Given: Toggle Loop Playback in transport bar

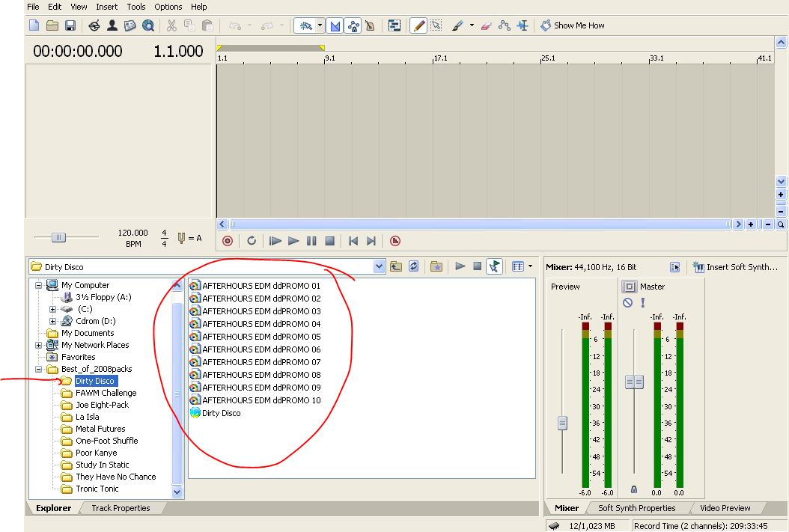Looking at the screenshot, I should (252, 241).
